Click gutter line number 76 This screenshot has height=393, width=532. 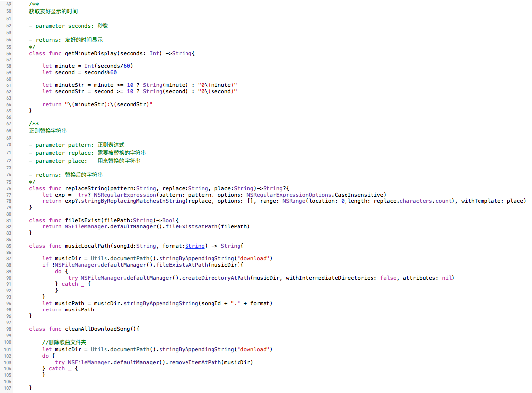(x=9, y=189)
